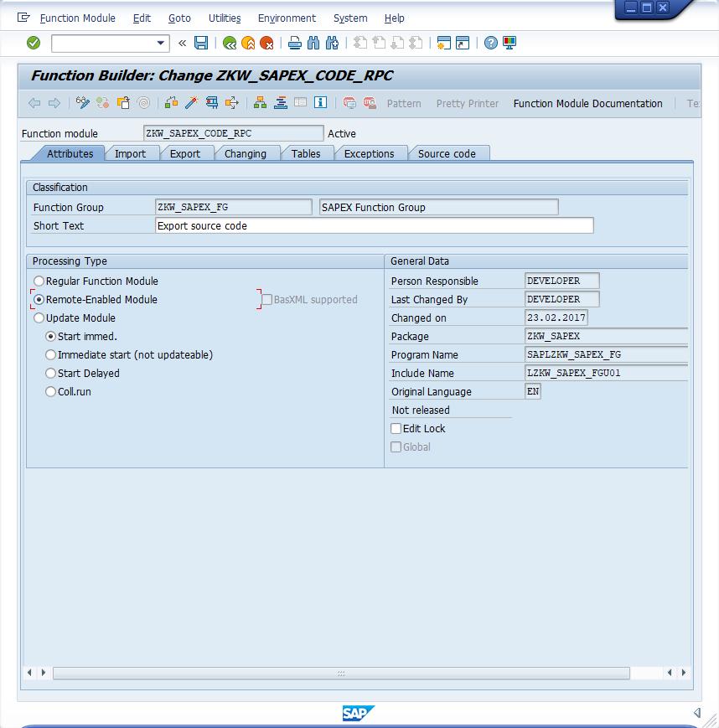Click the Activate magic wand icon

(192, 102)
